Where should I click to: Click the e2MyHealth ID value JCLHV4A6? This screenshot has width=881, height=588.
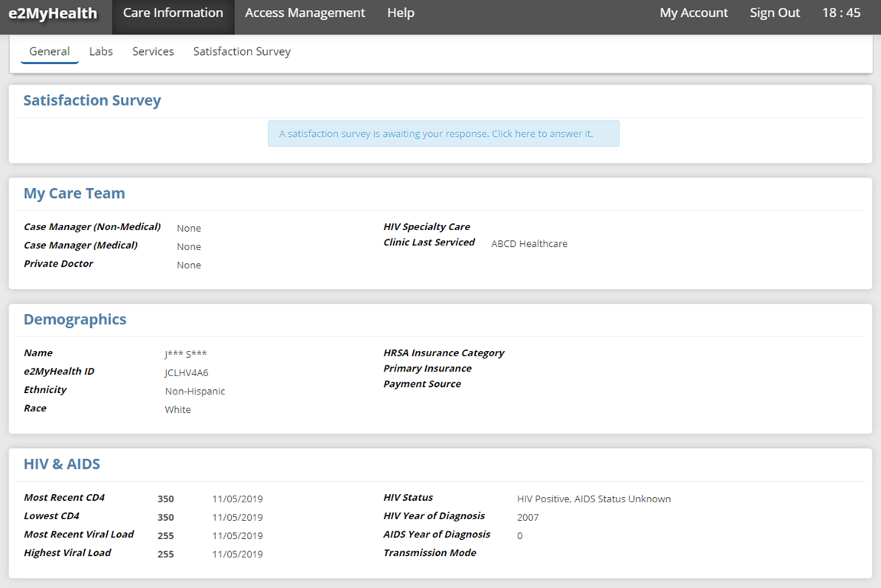[187, 373]
